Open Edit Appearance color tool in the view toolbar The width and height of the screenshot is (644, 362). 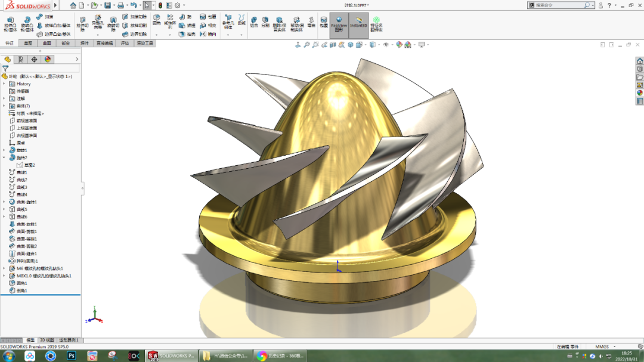tap(399, 44)
